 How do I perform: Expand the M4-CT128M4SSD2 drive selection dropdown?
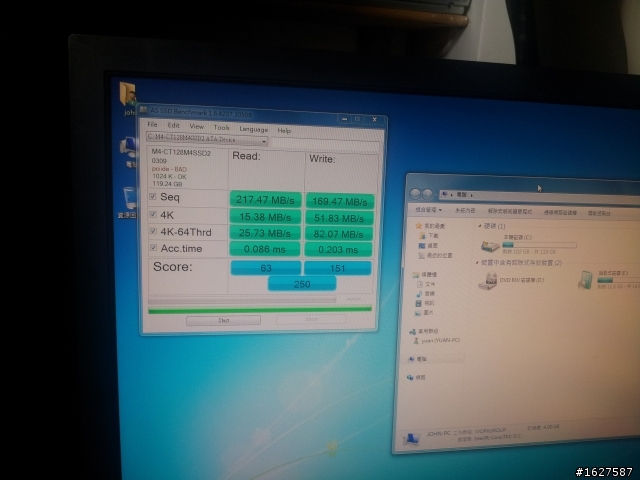click(264, 142)
